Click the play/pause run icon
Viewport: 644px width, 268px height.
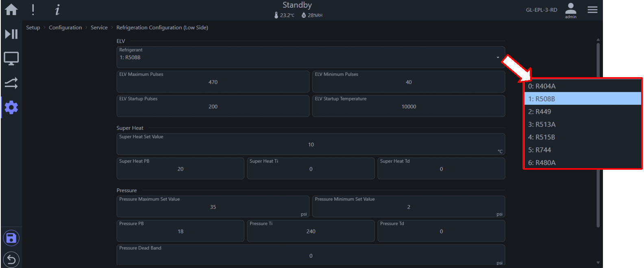pyautogui.click(x=11, y=34)
